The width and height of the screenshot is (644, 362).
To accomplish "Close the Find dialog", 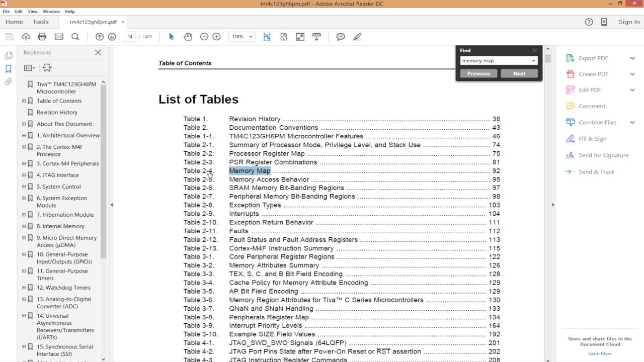I will click(534, 50).
